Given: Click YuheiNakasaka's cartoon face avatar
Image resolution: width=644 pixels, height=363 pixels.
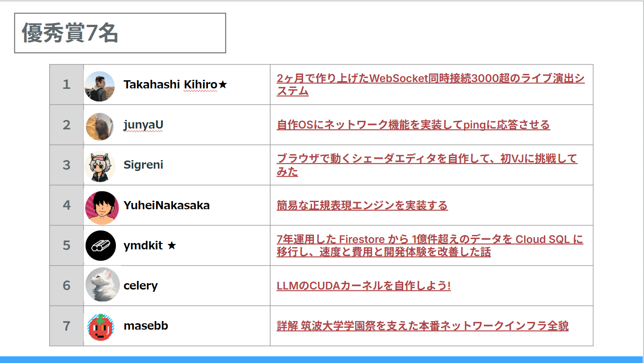Looking at the screenshot, I should (100, 205).
